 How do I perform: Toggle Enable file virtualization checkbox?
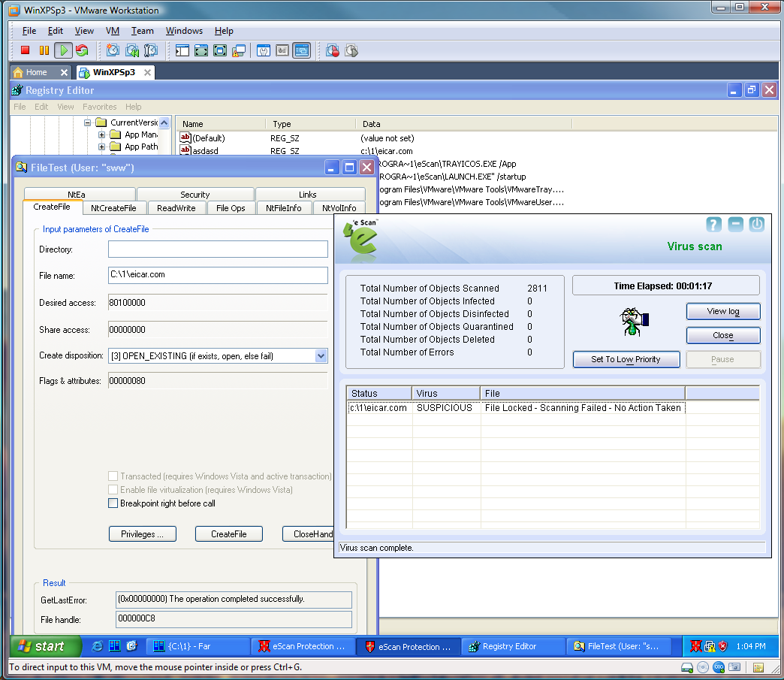(x=113, y=490)
